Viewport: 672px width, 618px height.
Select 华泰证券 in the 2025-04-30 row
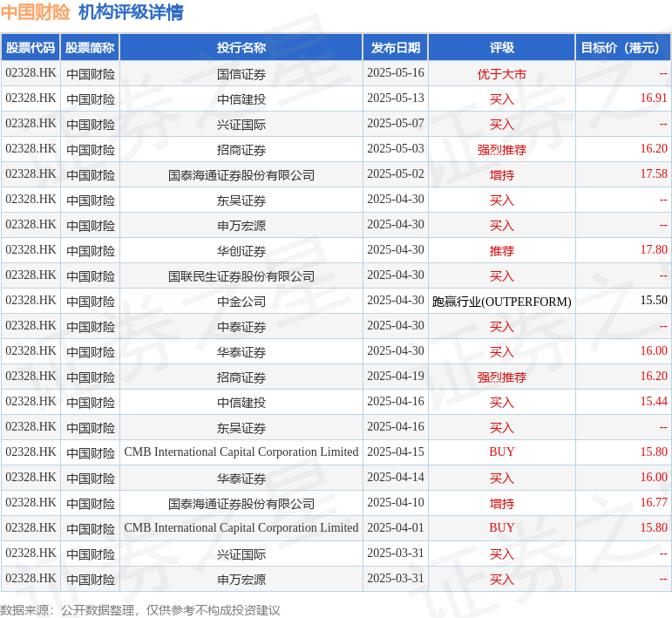tap(241, 352)
